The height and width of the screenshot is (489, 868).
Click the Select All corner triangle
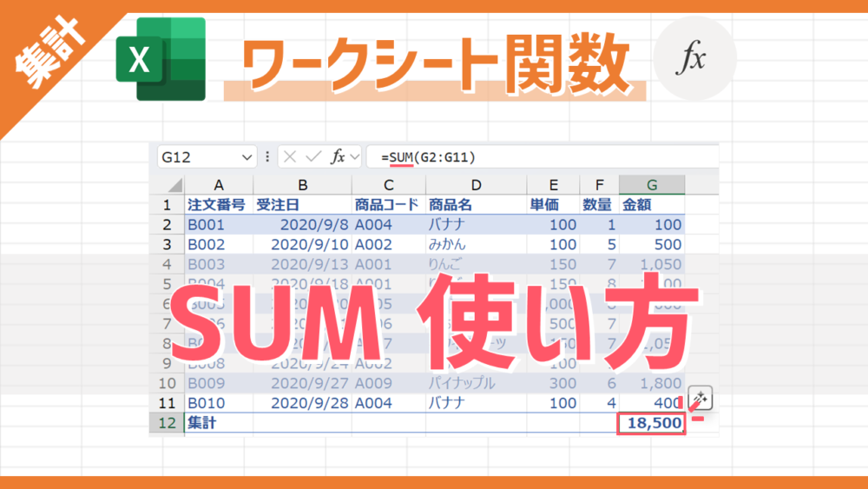(x=175, y=185)
